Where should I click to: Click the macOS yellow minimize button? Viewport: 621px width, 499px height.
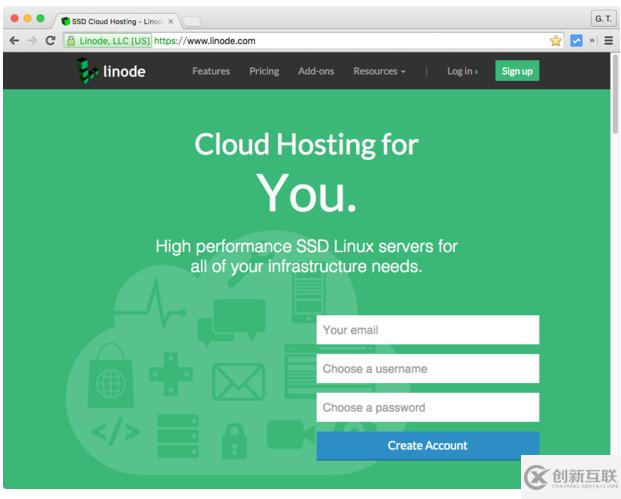(27, 18)
